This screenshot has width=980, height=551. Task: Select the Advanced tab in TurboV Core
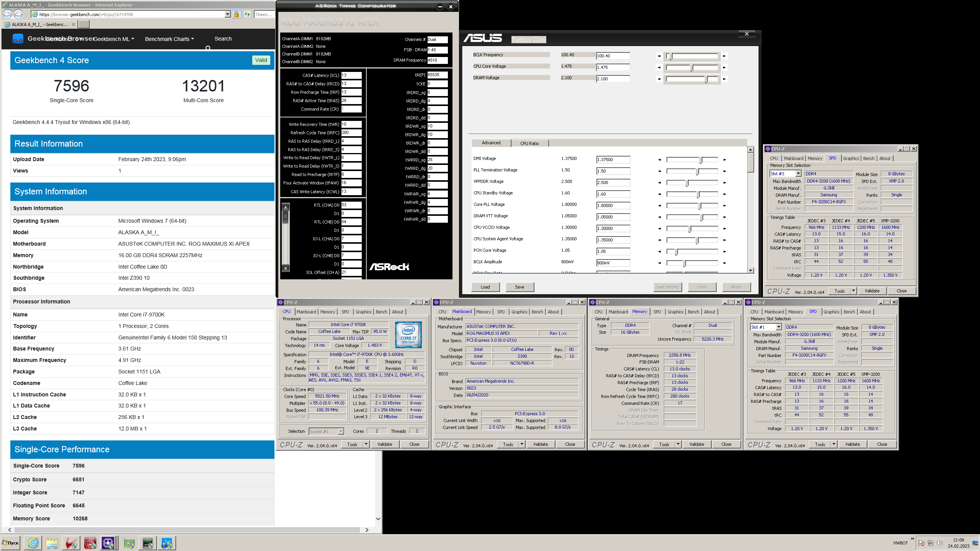[x=491, y=143]
